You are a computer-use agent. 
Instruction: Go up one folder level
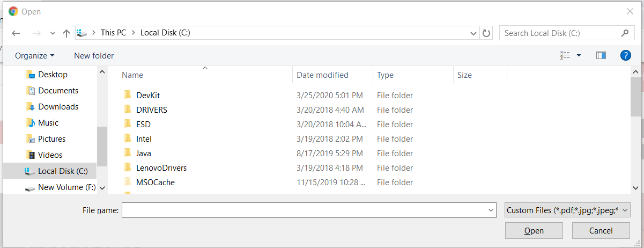[66, 33]
